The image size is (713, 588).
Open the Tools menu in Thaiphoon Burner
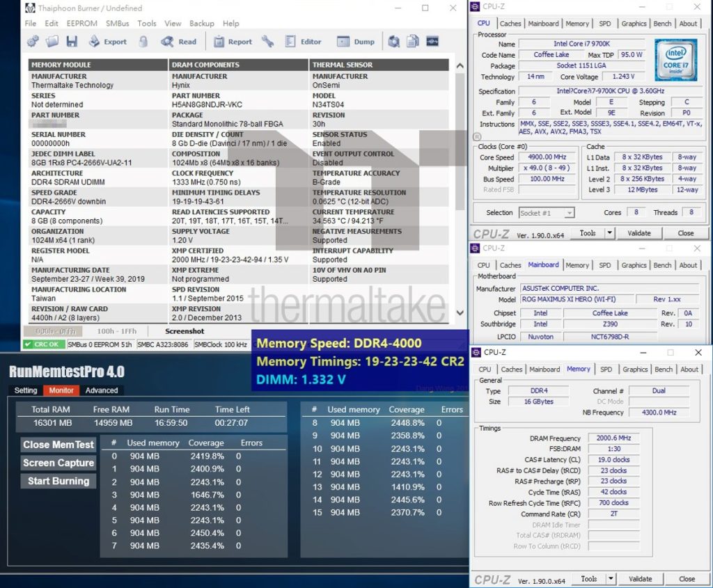(x=147, y=23)
